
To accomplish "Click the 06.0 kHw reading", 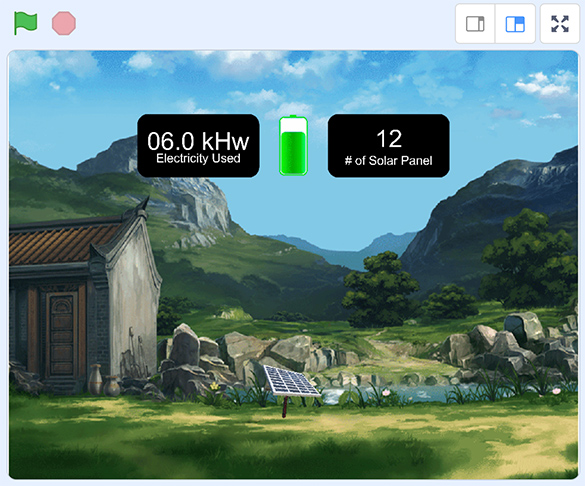I will pos(198,141).
